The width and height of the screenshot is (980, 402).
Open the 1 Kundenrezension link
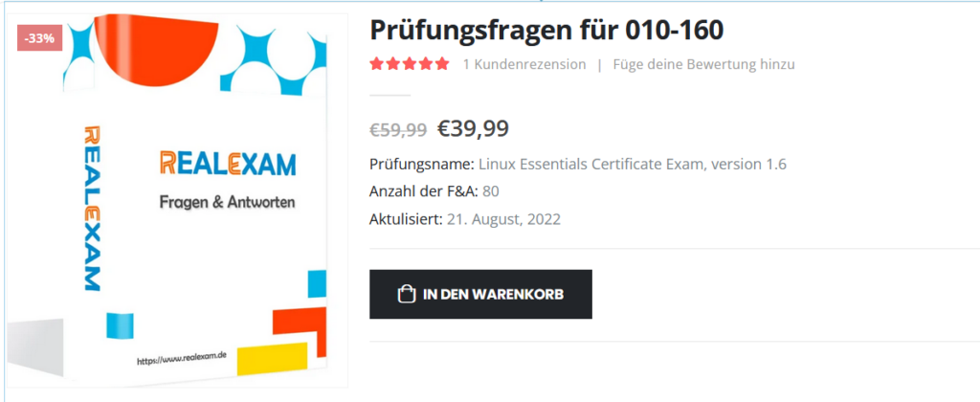coord(524,64)
